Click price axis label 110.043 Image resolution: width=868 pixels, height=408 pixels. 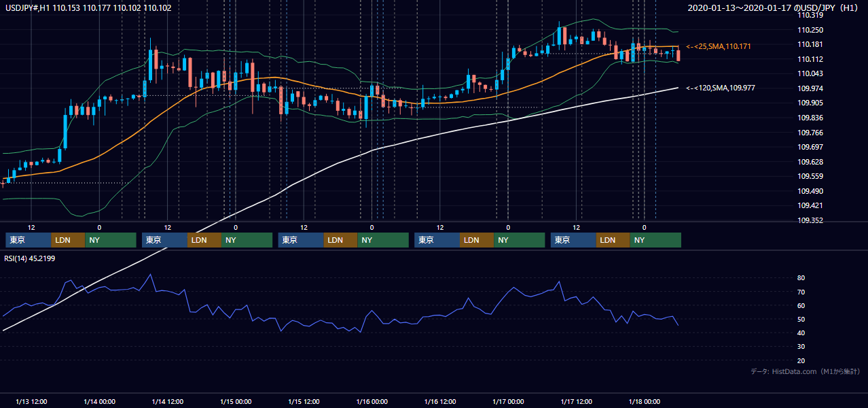(x=811, y=73)
